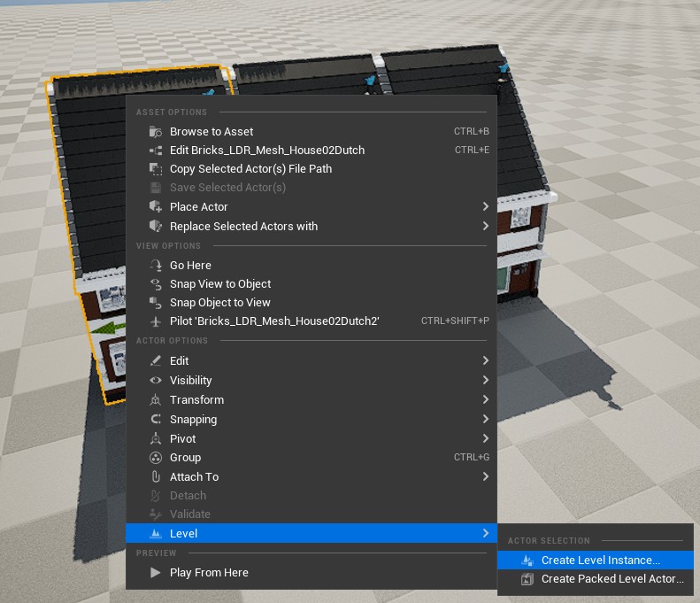Choose Create Level Instance option

click(x=600, y=560)
